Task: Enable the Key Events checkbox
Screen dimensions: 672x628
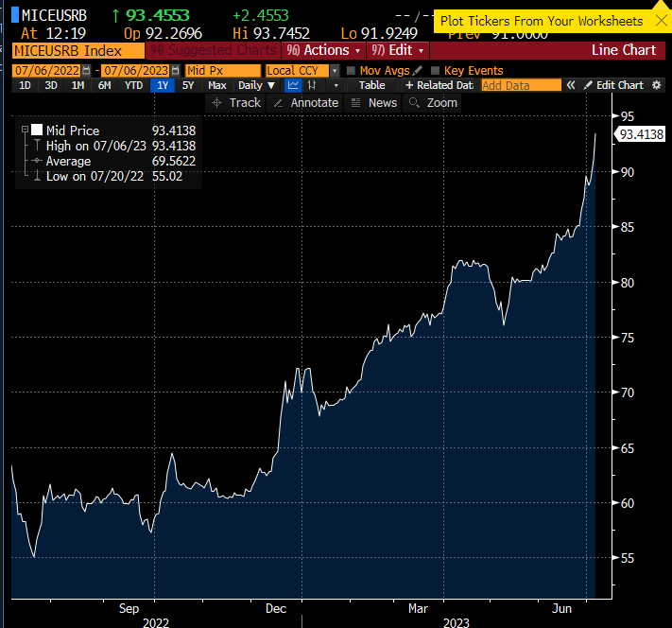Action: coord(435,70)
